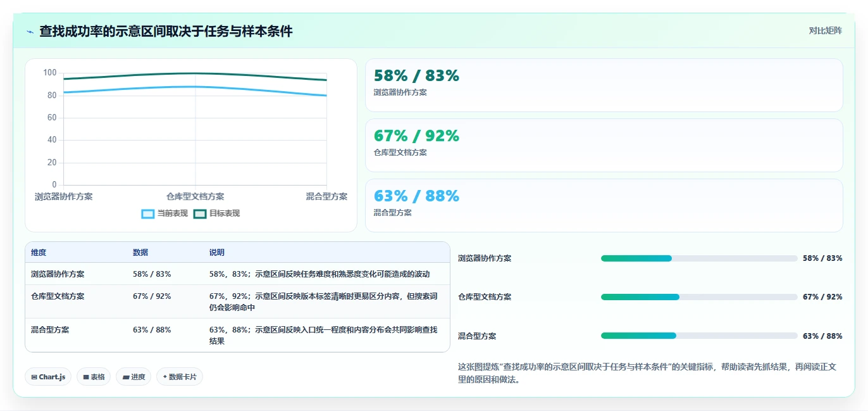868x411 pixels.
Task: Click the 浏览器协作方案 progress row label
Action: tap(485, 258)
